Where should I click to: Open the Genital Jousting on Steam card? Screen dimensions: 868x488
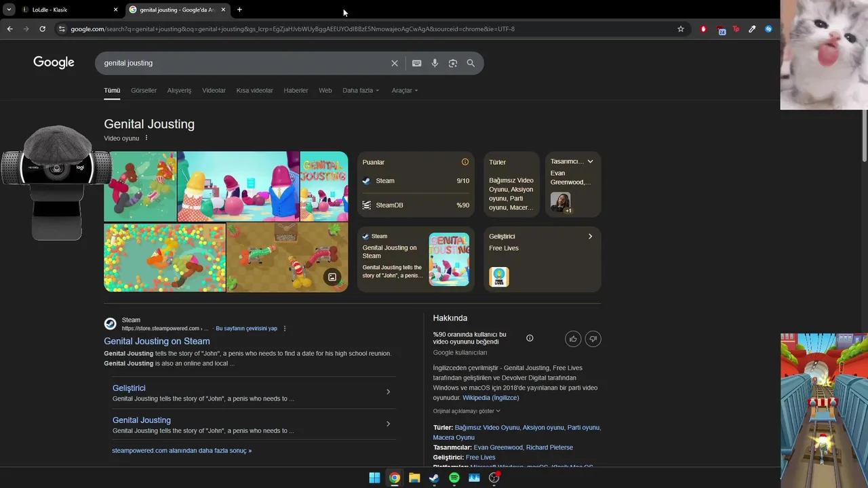pos(416,259)
